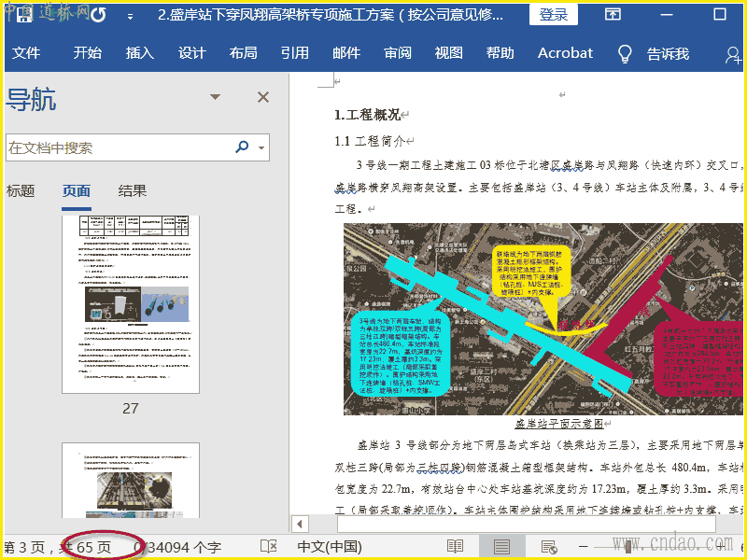Click the Save icon in title bar

point(24,15)
